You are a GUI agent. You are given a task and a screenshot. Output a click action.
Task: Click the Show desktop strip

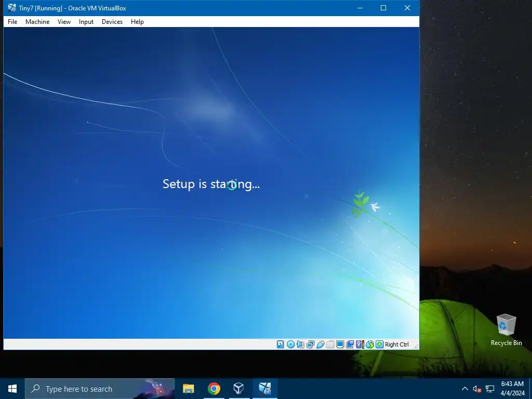pyautogui.click(x=530, y=389)
